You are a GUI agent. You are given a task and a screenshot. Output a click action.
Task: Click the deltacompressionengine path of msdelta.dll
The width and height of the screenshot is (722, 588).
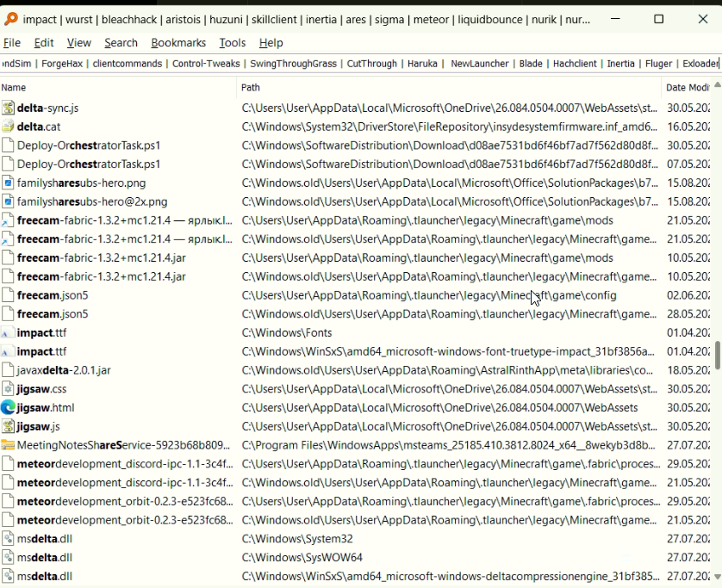click(x=451, y=577)
